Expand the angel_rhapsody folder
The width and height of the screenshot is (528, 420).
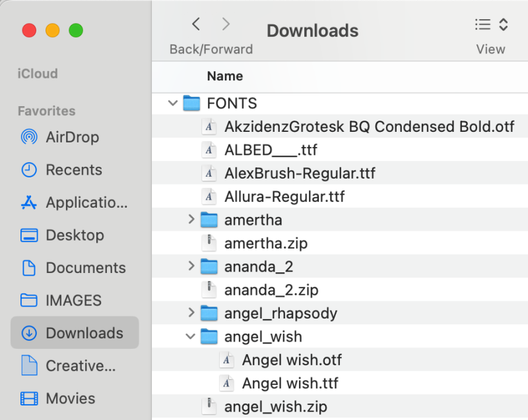point(191,313)
